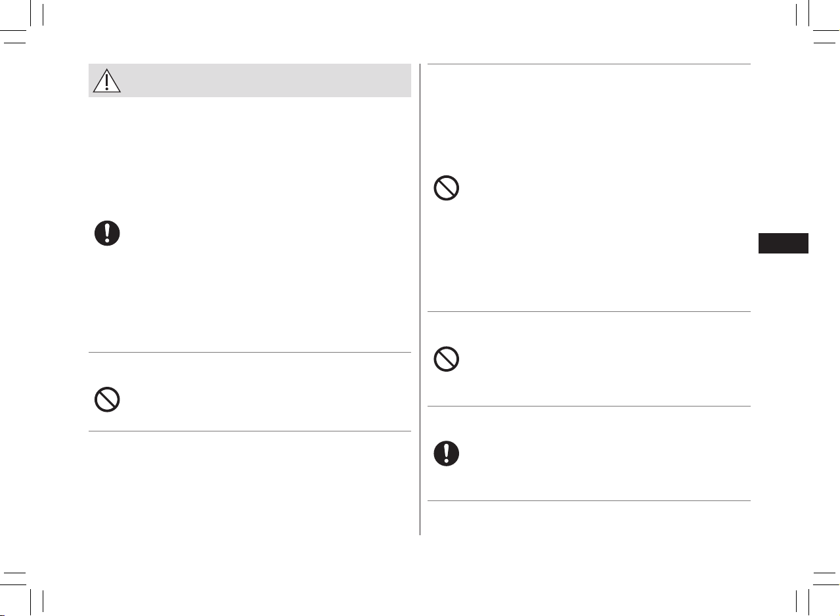Click the rule just above left column prohibition icon
840x616 pixels.
pyautogui.click(x=250, y=353)
